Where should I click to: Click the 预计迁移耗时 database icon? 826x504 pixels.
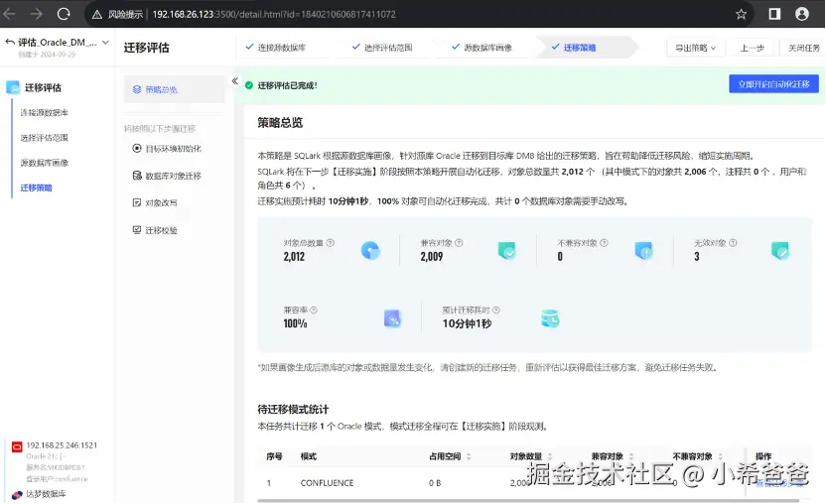click(550, 318)
